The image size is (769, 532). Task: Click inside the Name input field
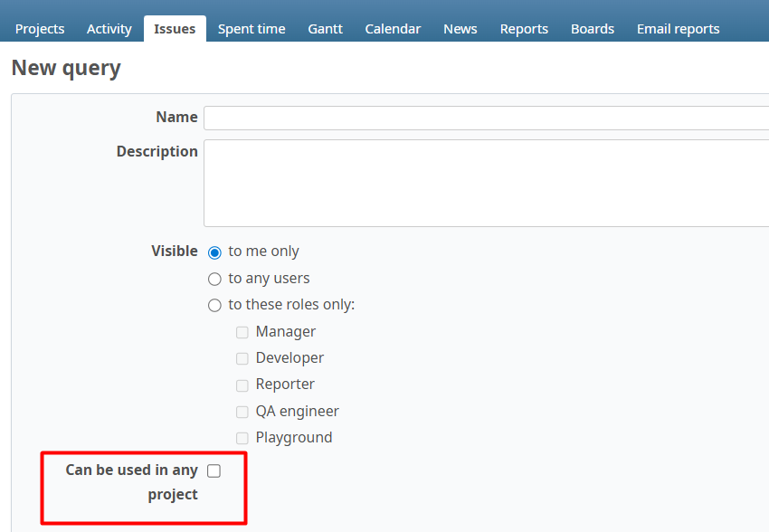pos(452,118)
